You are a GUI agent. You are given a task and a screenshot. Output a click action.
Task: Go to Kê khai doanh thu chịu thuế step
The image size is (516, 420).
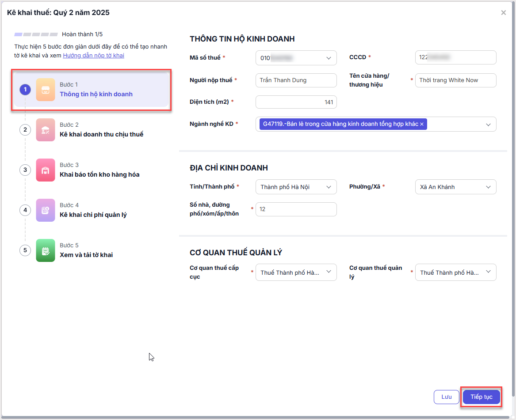[x=101, y=134]
